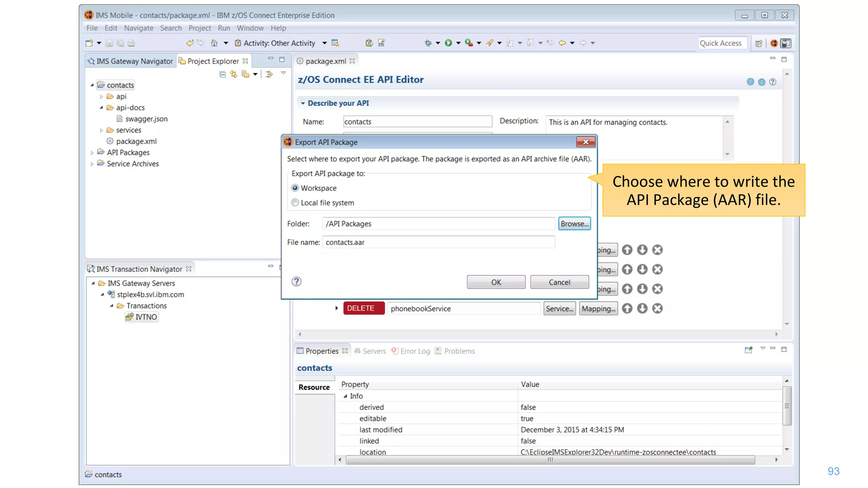Open the Error Log tab
The height and width of the screenshot is (488, 868).
pyautogui.click(x=411, y=351)
